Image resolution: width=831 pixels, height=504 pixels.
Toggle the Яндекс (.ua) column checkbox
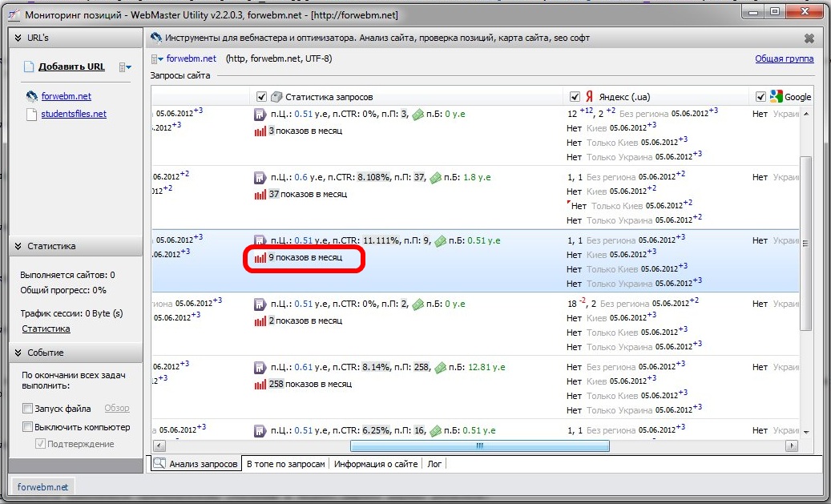(575, 96)
